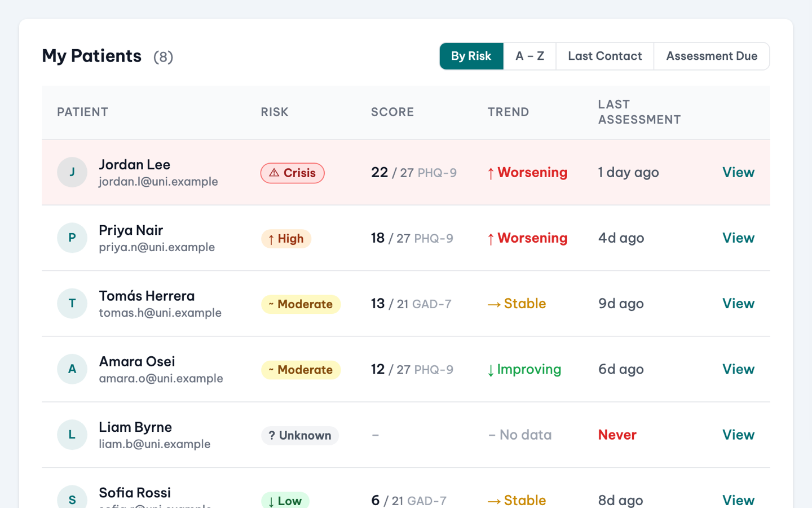Click the High risk badge

[x=286, y=238]
